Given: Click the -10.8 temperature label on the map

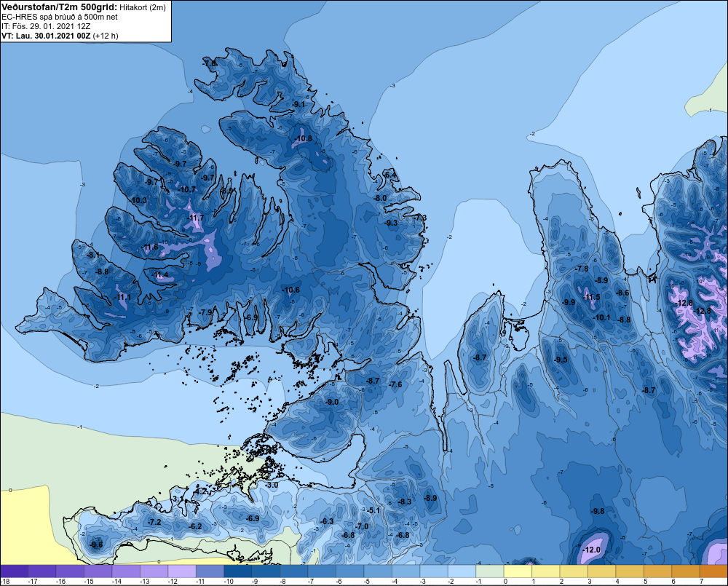Looking at the screenshot, I should (304, 138).
